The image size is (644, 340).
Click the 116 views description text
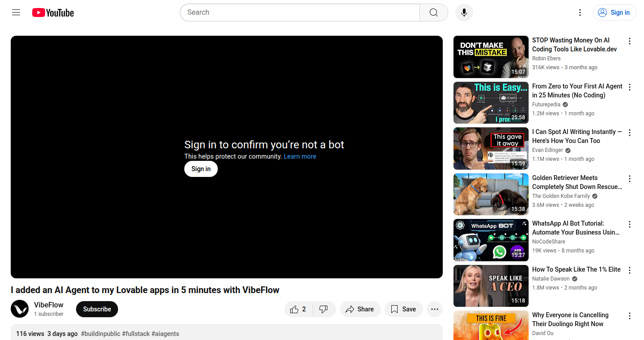(30, 334)
